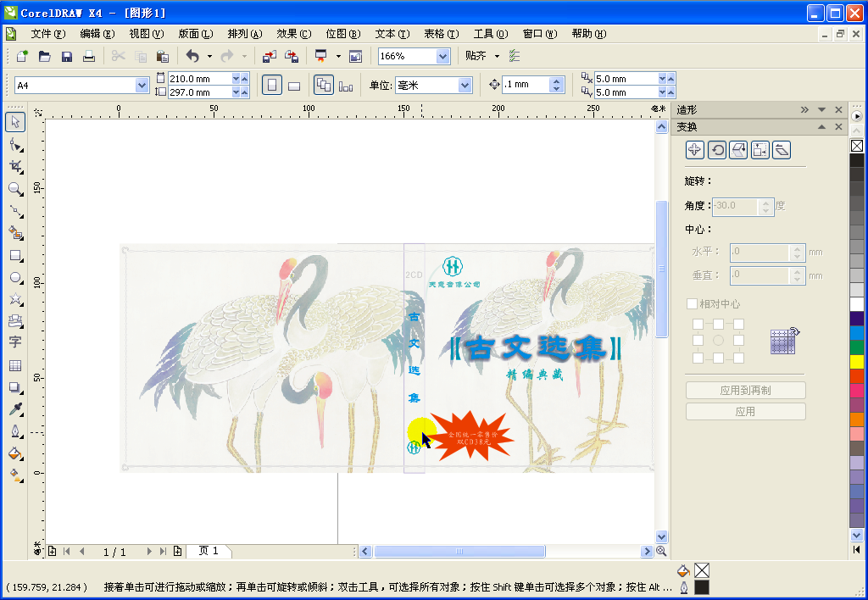
Task: Click the Export icon
Action: coord(292,56)
